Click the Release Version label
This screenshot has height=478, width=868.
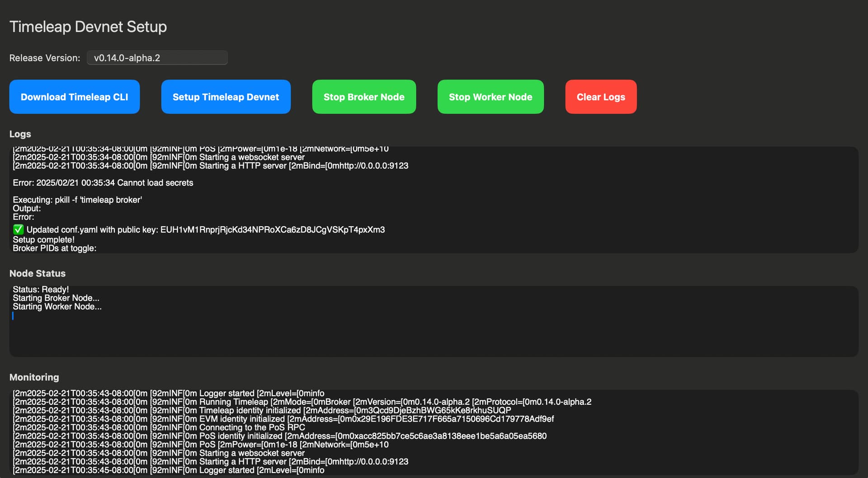click(45, 58)
